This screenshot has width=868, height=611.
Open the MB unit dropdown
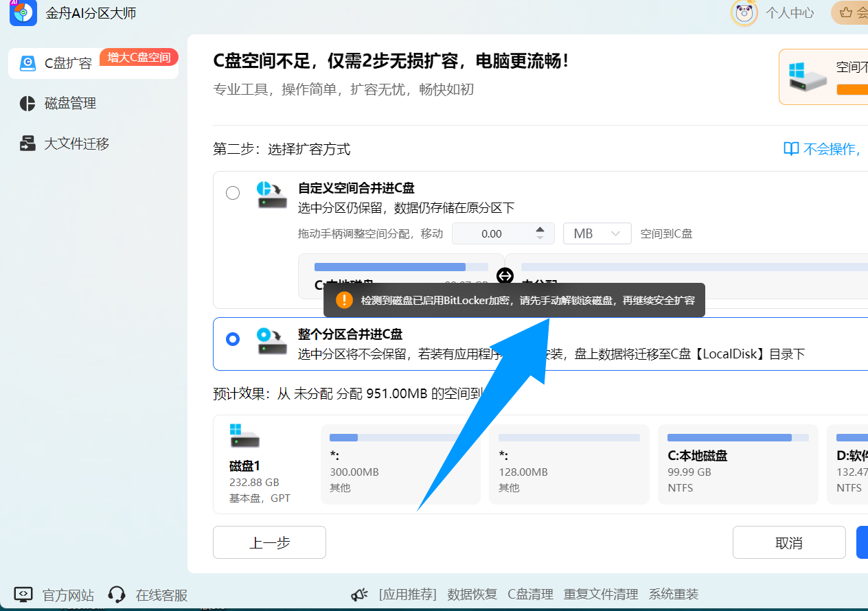pos(597,233)
